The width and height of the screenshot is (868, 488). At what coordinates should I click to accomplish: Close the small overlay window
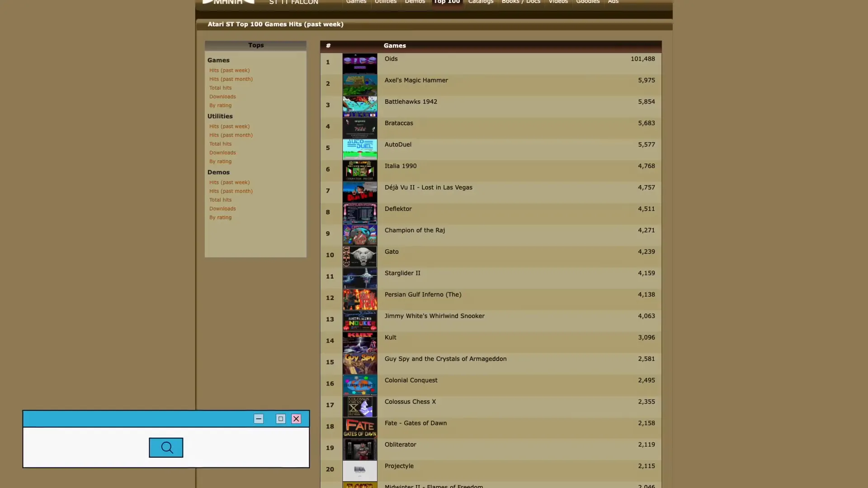[x=296, y=419]
